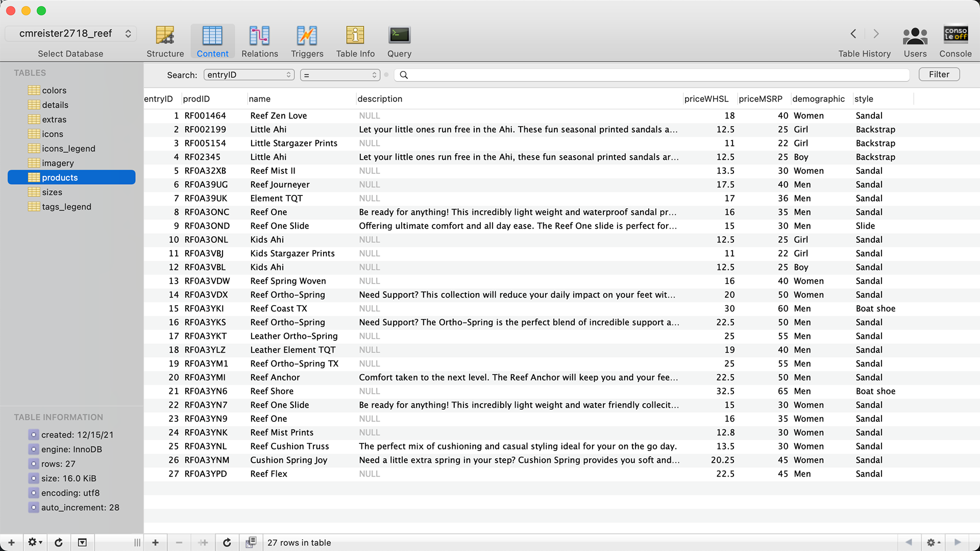Screen dimensions: 980x551
Task: Open the Triggers view
Action: pyautogui.click(x=307, y=41)
